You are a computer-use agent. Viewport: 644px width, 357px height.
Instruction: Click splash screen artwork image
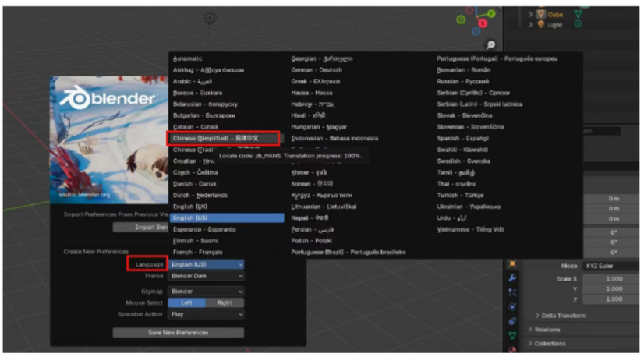tap(109, 140)
